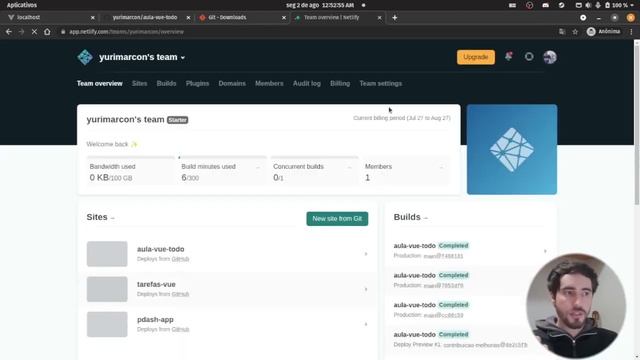Switch to Team overview tab

100,83
